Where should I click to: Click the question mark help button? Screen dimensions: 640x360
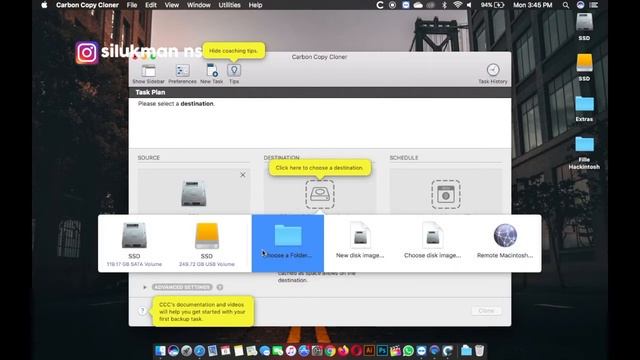[142, 311]
